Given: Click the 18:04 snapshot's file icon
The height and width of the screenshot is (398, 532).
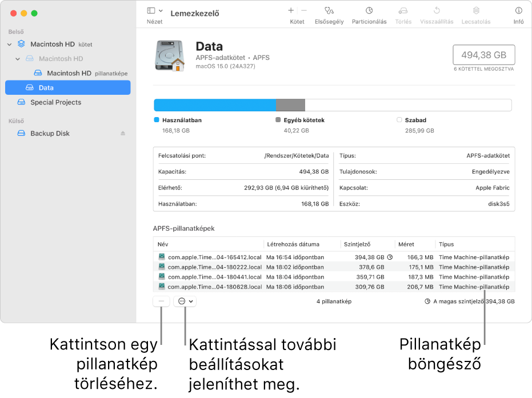Looking at the screenshot, I should (162, 276).
